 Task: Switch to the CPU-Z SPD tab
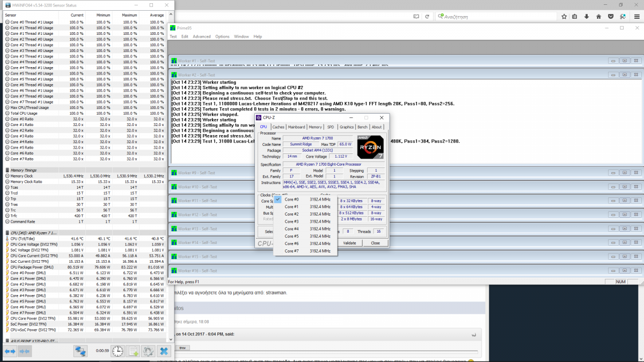tap(331, 127)
